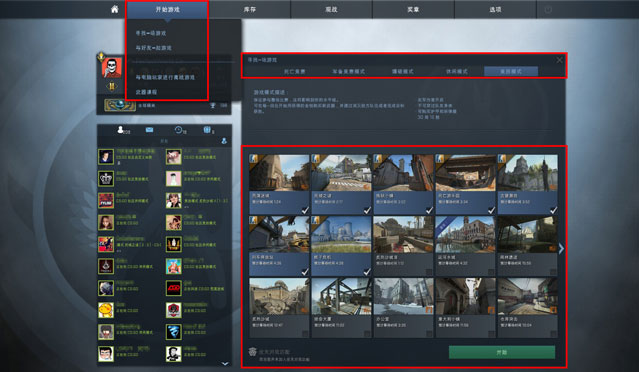Switch to 休闲模式 tab
639x372 pixels.
coord(457,71)
